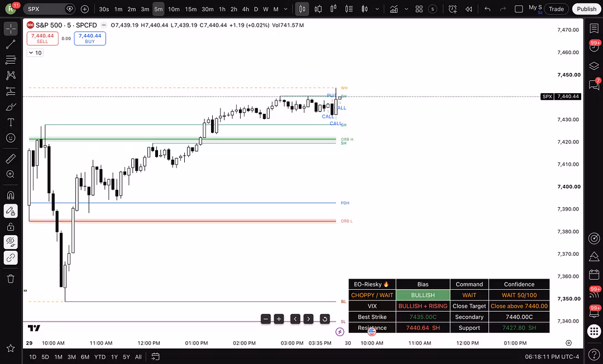Click the Publish button
603x364 pixels.
pyautogui.click(x=586, y=9)
